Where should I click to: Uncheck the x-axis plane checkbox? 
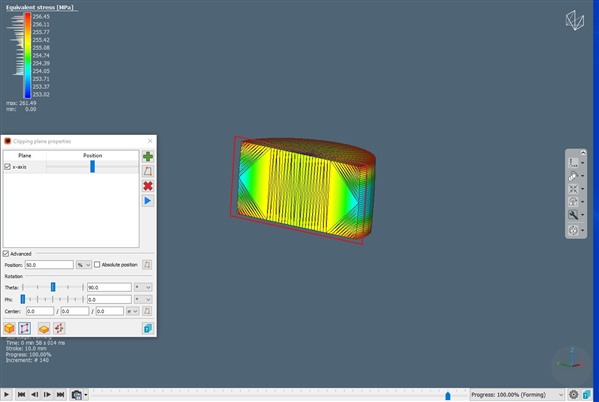pyautogui.click(x=7, y=167)
